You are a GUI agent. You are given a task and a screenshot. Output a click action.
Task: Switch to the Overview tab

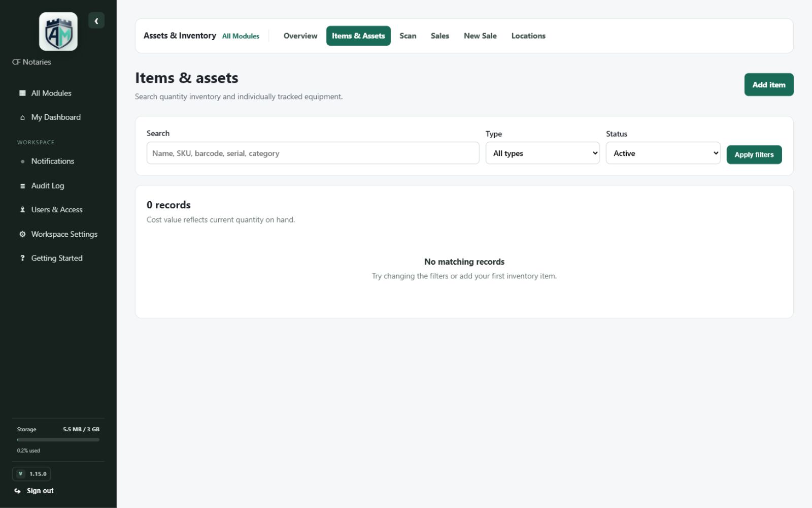(x=300, y=36)
